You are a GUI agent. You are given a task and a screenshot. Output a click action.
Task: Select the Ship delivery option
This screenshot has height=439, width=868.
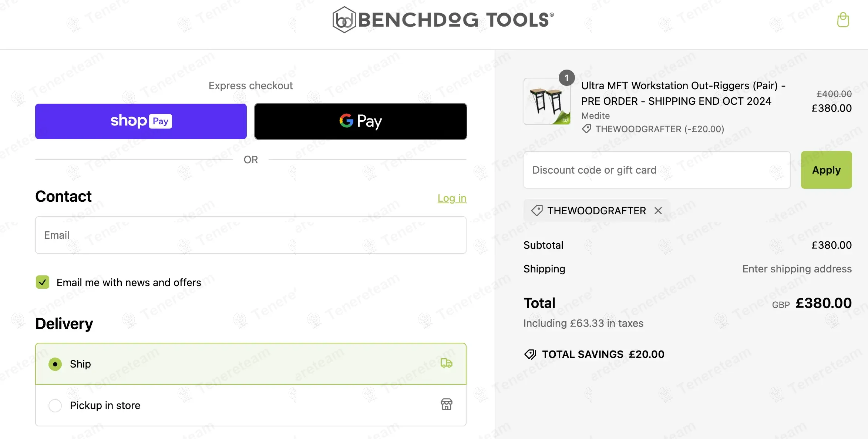[55, 364]
